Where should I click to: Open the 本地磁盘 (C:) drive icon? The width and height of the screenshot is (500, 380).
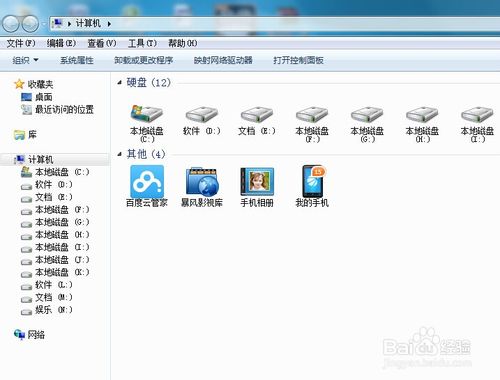click(x=147, y=124)
